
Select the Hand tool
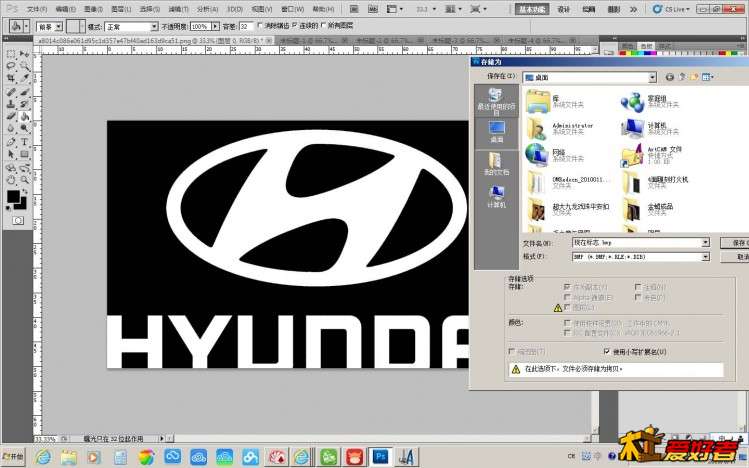pos(11,180)
